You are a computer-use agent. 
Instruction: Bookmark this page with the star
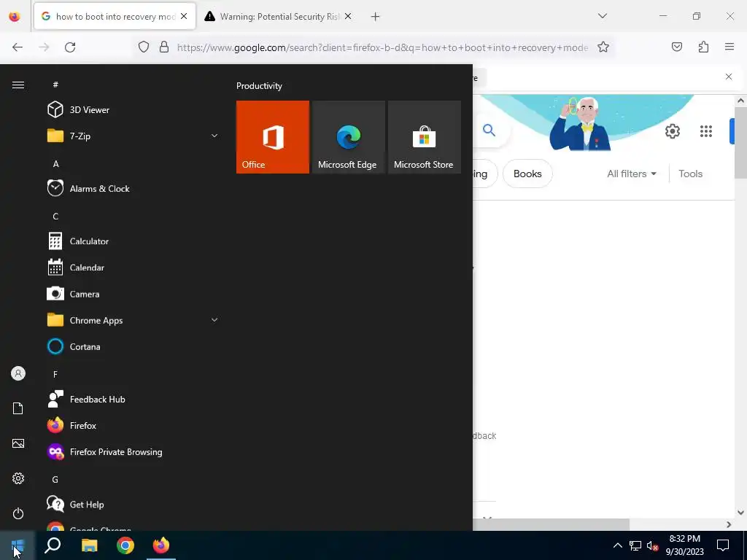(603, 47)
